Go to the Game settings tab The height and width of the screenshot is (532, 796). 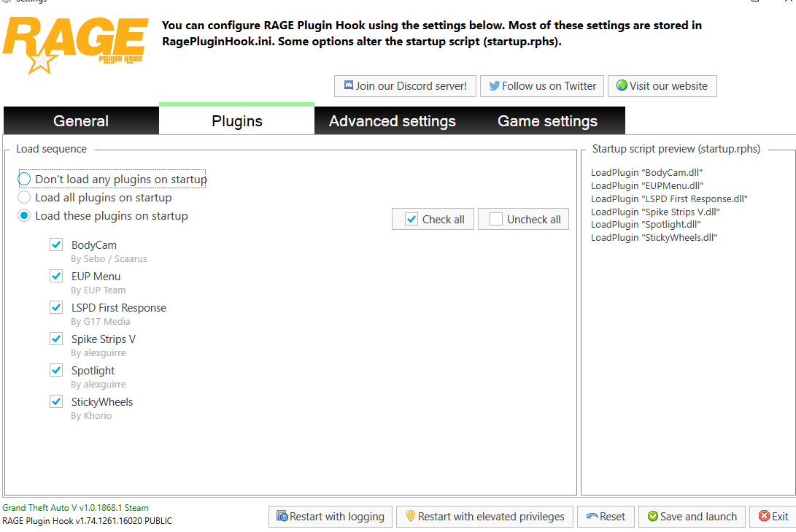coord(547,121)
